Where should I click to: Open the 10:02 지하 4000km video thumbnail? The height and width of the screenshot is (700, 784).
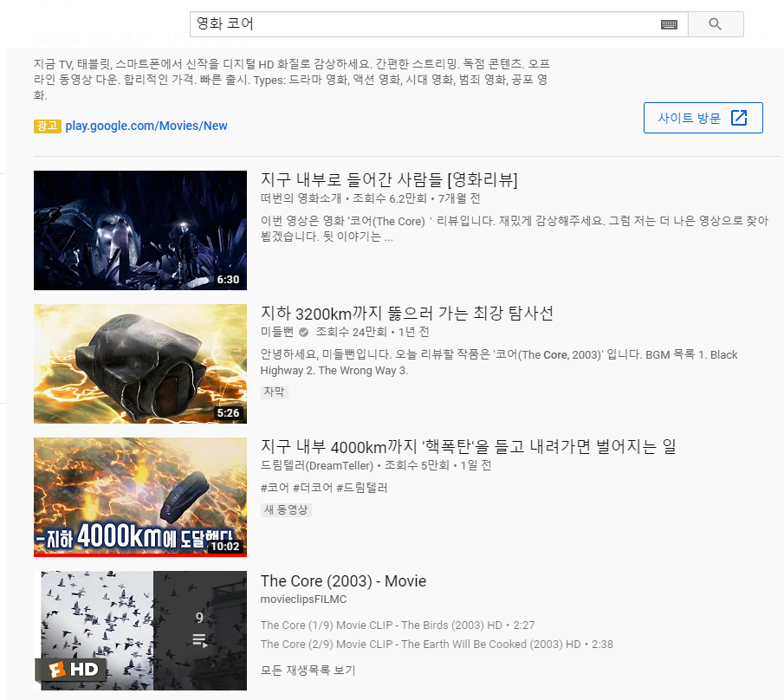click(140, 497)
